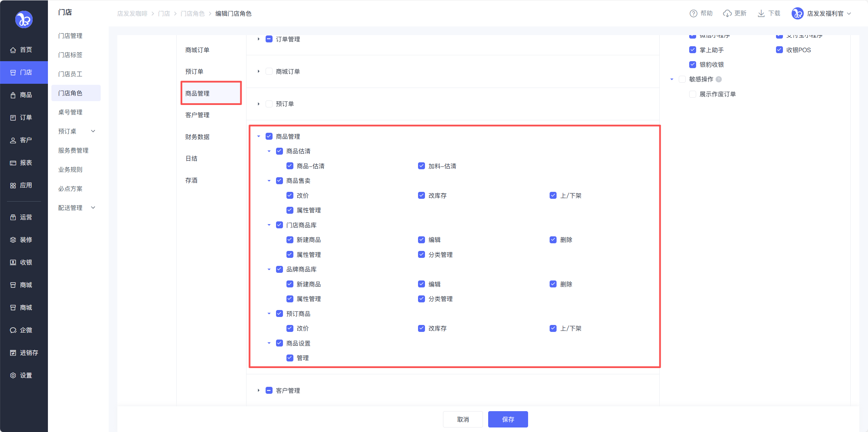Click the 保存 button
Viewport: 868px width, 432px height.
(508, 419)
